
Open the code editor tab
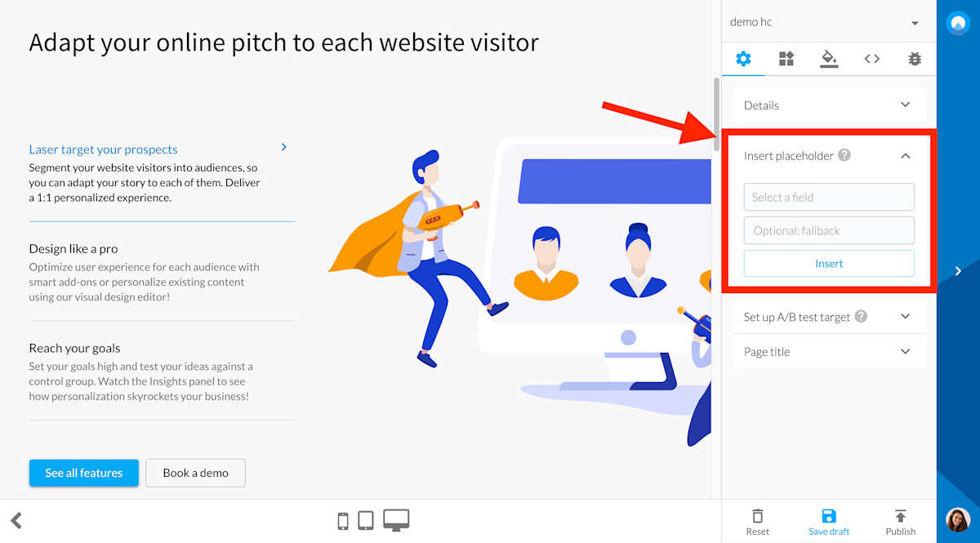coord(872,59)
